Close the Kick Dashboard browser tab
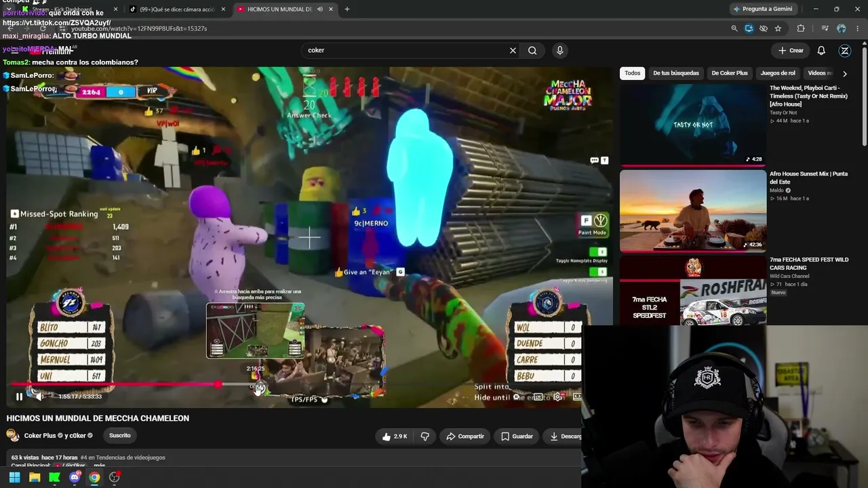Screen dimensions: 868x488 point(115,9)
